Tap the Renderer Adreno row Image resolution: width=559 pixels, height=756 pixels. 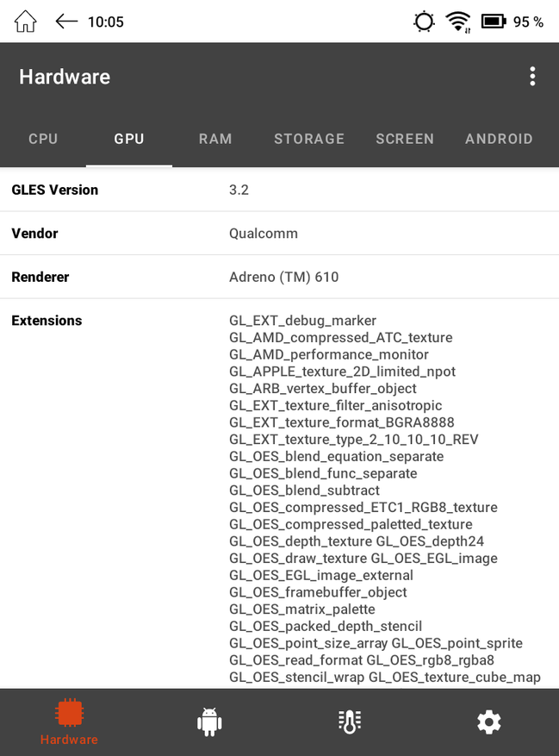click(279, 278)
